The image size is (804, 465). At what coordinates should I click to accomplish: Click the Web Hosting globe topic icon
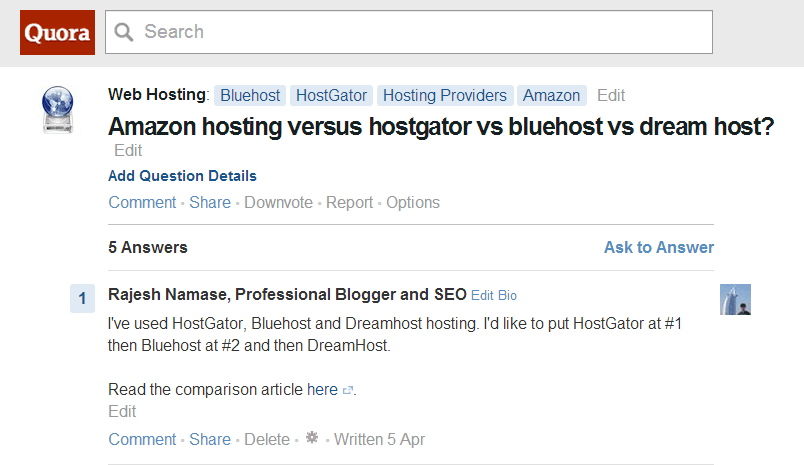(57, 110)
